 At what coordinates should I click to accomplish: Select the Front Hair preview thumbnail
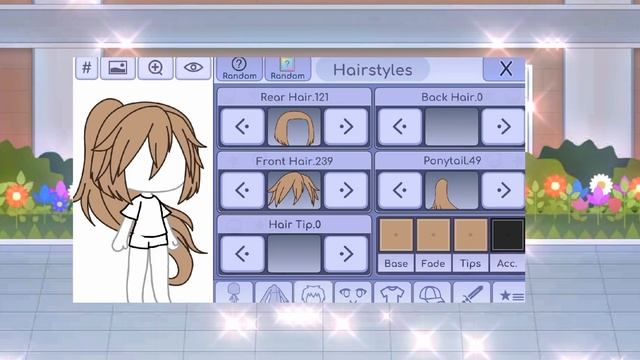[x=294, y=190]
